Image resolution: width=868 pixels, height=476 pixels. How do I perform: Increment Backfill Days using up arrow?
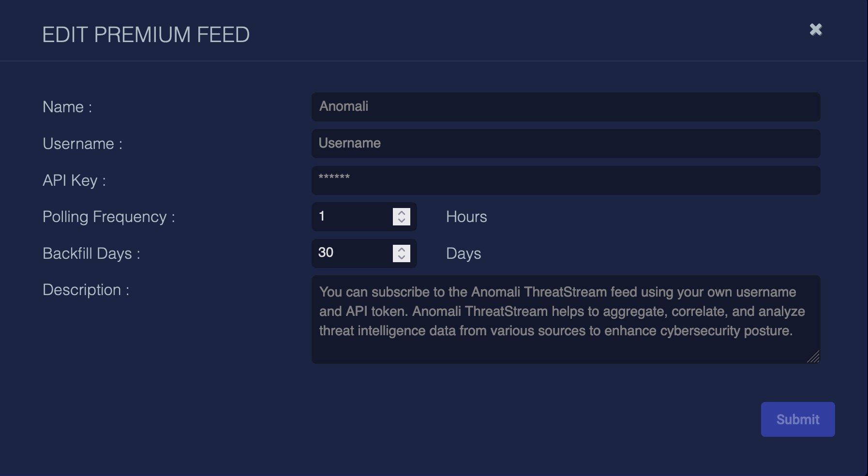pyautogui.click(x=402, y=249)
